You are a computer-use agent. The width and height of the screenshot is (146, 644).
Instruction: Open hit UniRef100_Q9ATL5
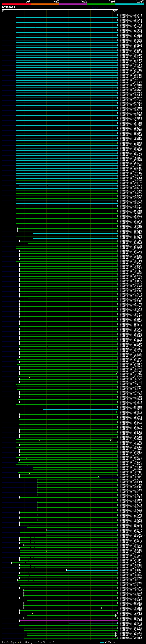click(131, 638)
